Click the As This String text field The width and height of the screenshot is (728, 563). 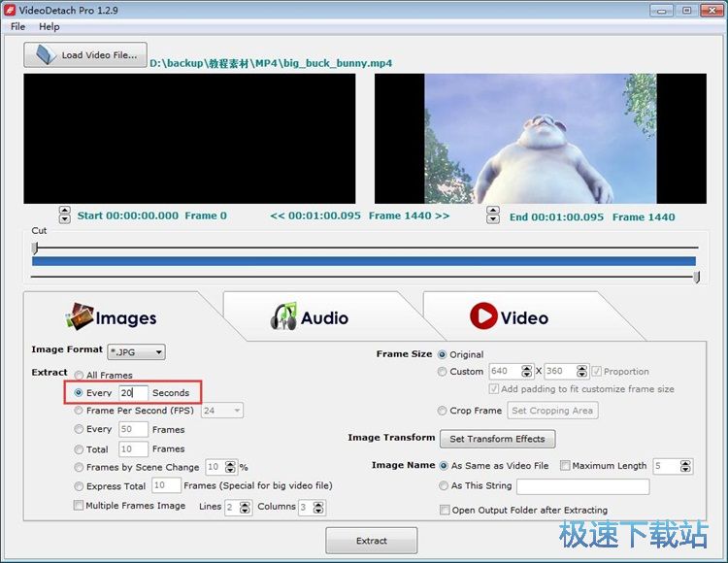(582, 486)
